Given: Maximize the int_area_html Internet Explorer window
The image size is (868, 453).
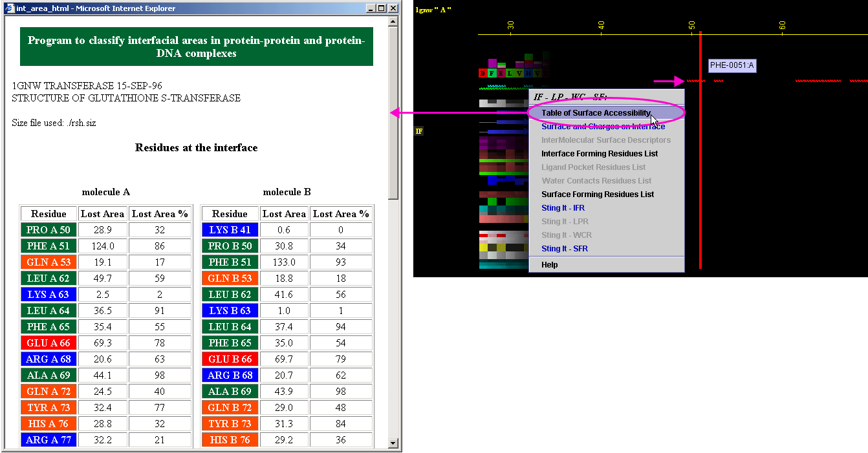Looking at the screenshot, I should [380, 8].
